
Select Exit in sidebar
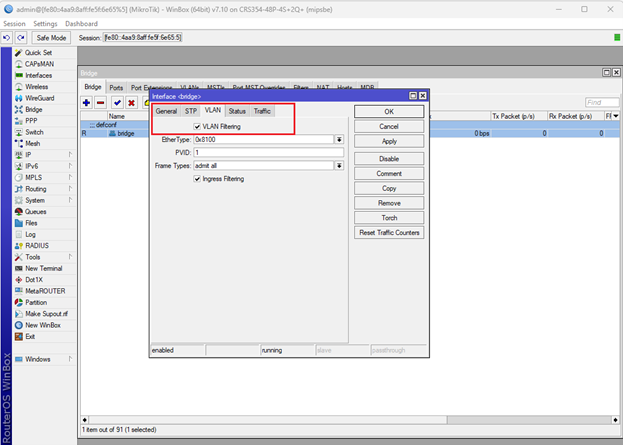point(30,337)
